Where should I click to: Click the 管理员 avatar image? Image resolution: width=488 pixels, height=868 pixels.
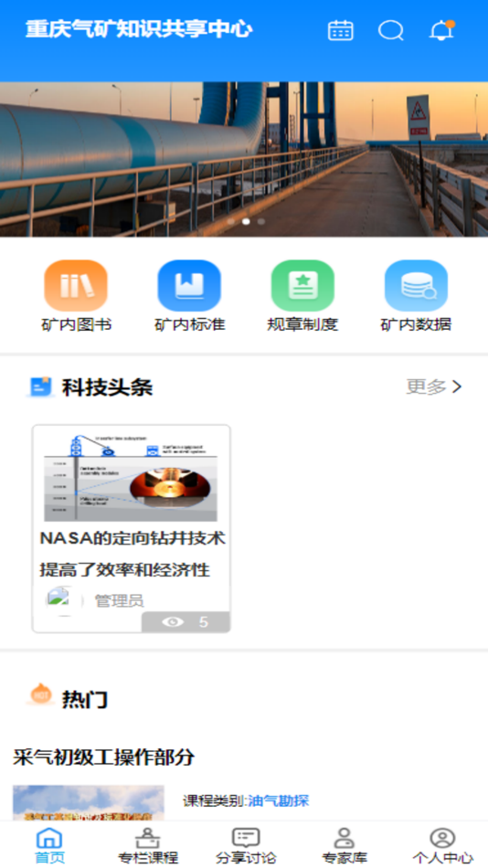tap(65, 600)
